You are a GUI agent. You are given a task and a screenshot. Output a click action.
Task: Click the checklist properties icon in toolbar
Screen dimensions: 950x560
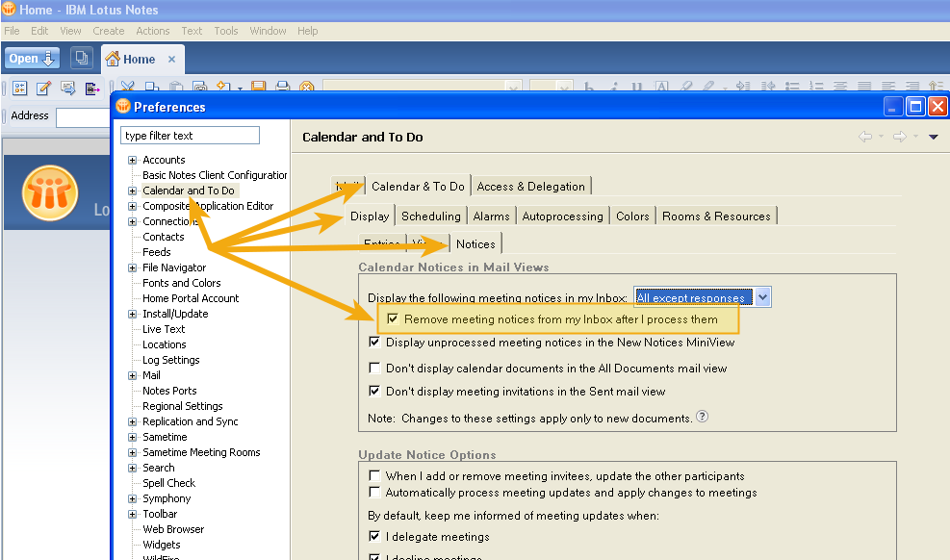(19, 89)
